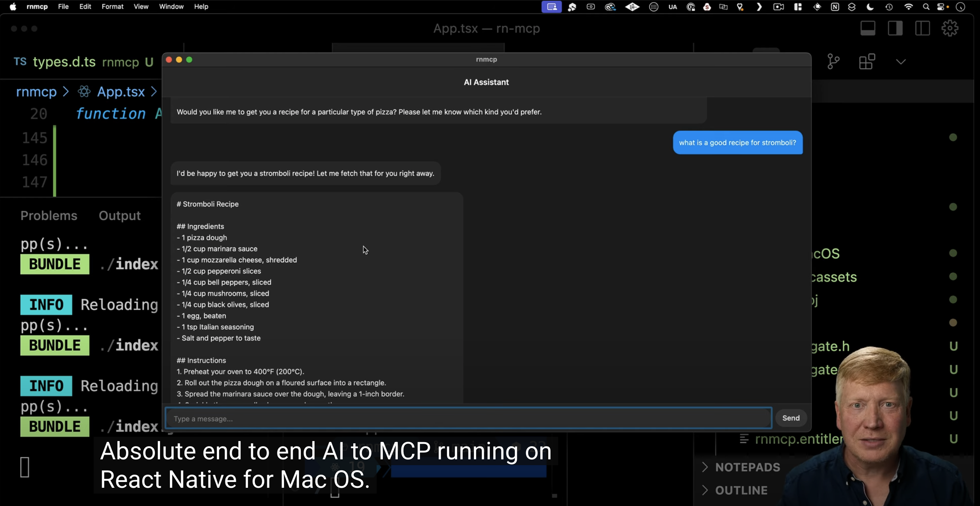Click '1/2 cup marinara sauce' ingredient line

[x=217, y=249]
